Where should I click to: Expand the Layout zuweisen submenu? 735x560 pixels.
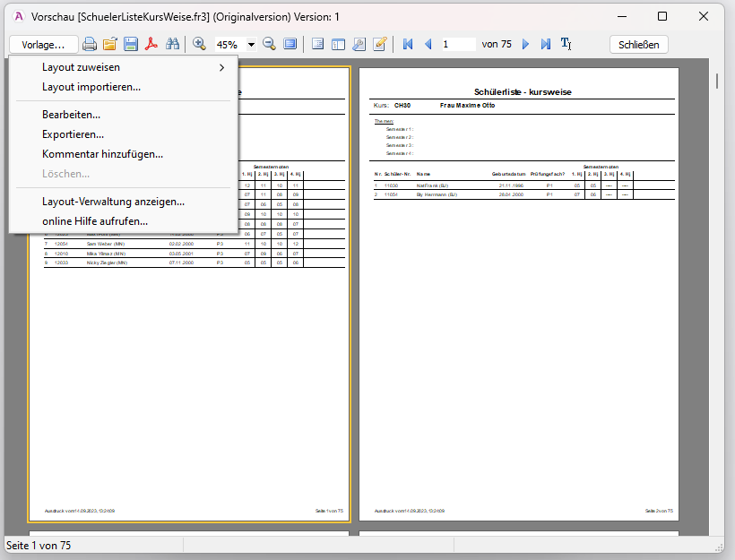click(x=123, y=67)
